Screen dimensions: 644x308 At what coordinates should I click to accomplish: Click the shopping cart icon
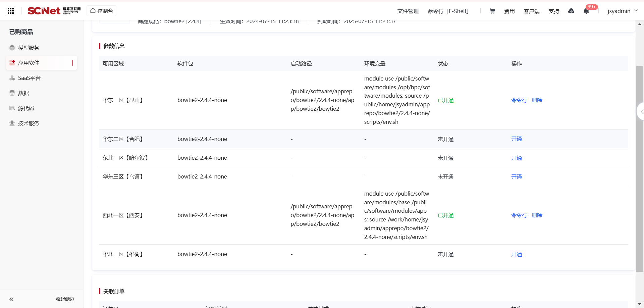point(492,11)
